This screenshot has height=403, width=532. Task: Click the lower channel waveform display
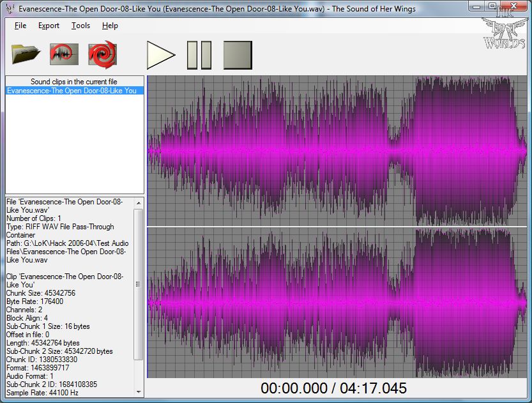[x=337, y=303]
